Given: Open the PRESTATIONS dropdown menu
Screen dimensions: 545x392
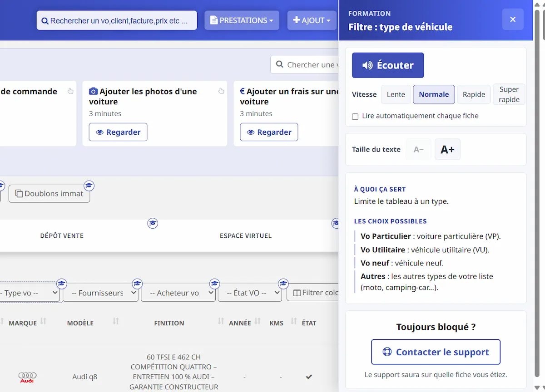Looking at the screenshot, I should click(242, 20).
